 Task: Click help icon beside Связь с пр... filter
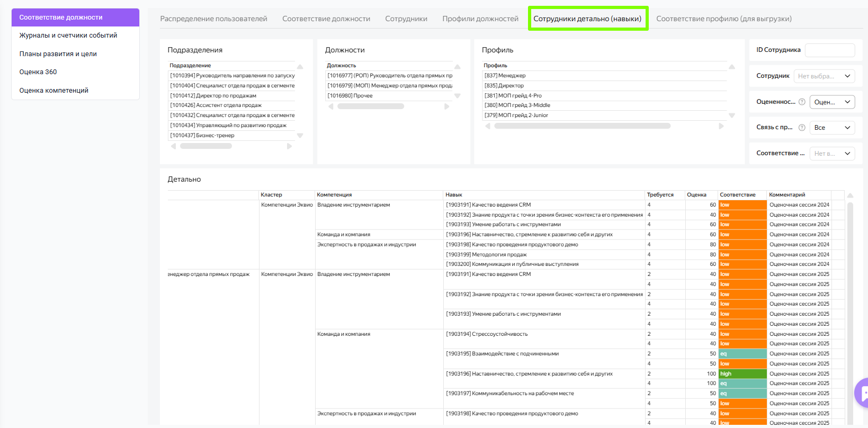click(802, 127)
